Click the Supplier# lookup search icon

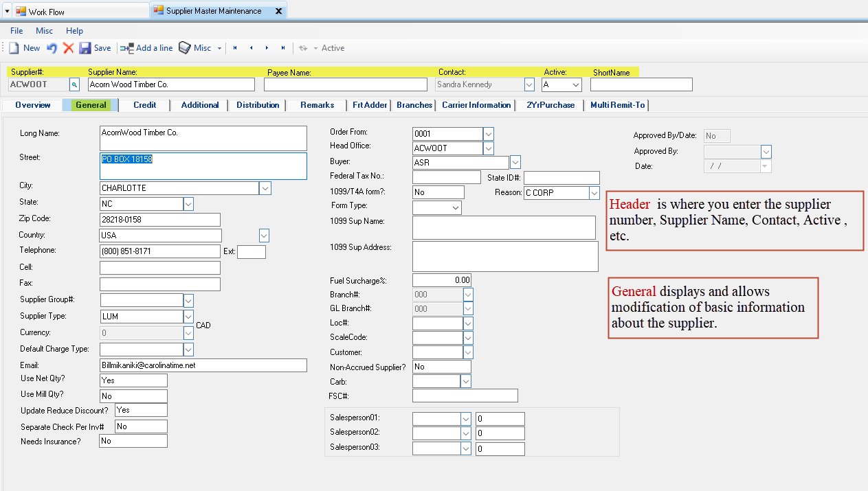click(x=74, y=84)
